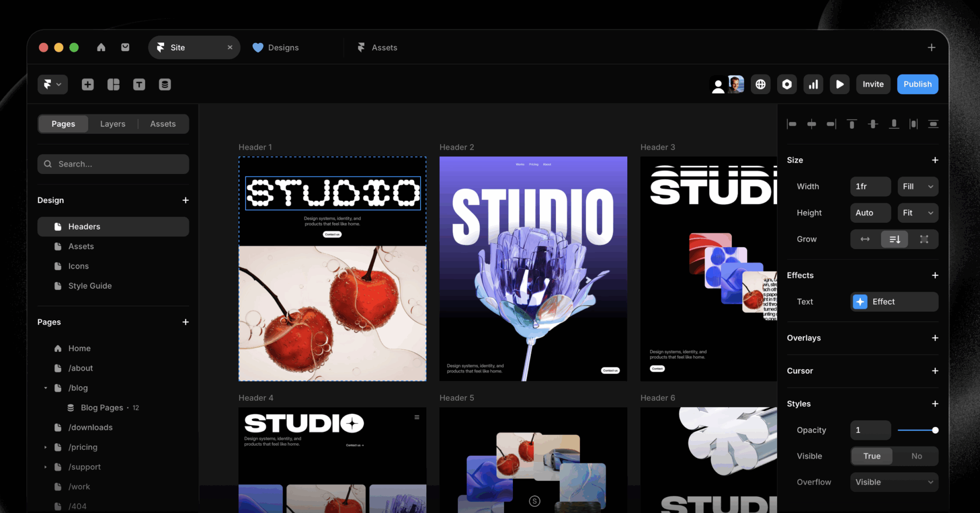980x513 pixels.
Task: Start preview with the play icon
Action: tap(840, 84)
